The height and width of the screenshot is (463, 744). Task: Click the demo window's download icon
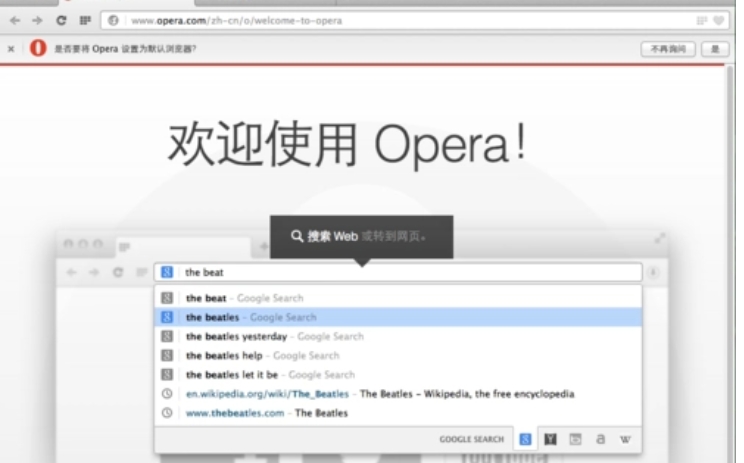pos(653,272)
